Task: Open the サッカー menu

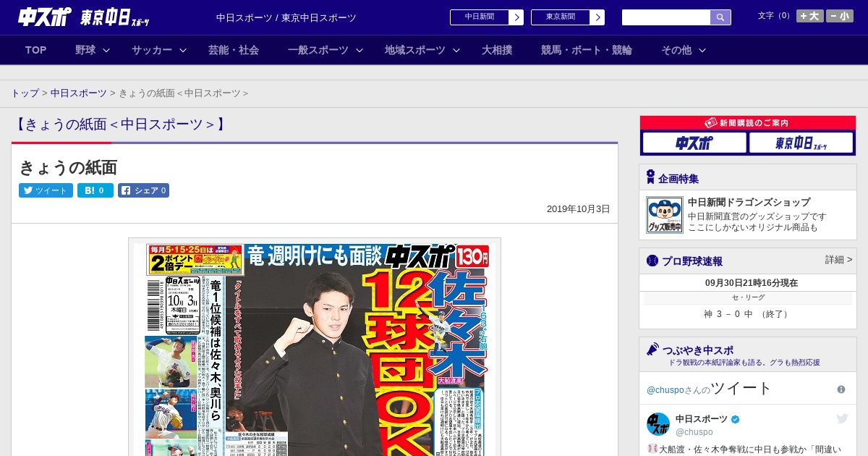Action: [152, 50]
